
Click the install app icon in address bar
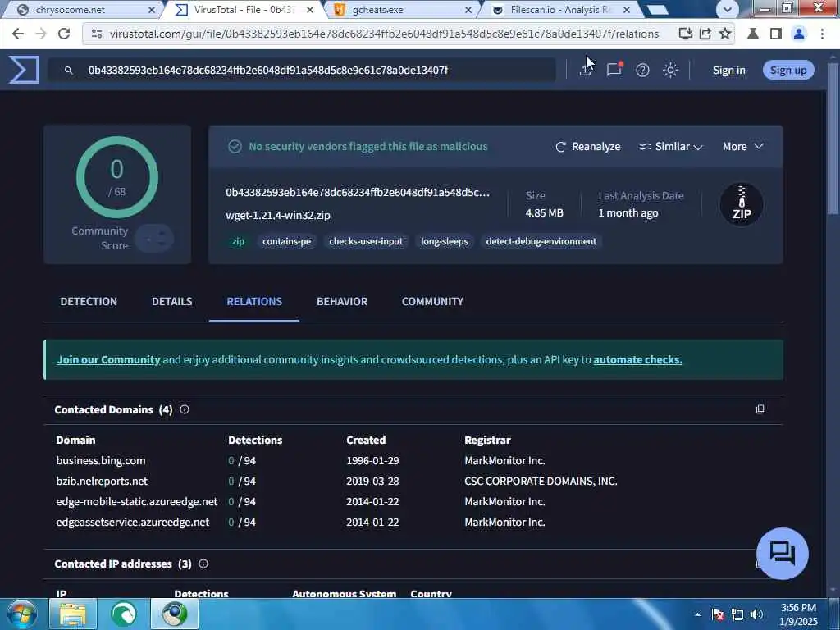(x=685, y=34)
